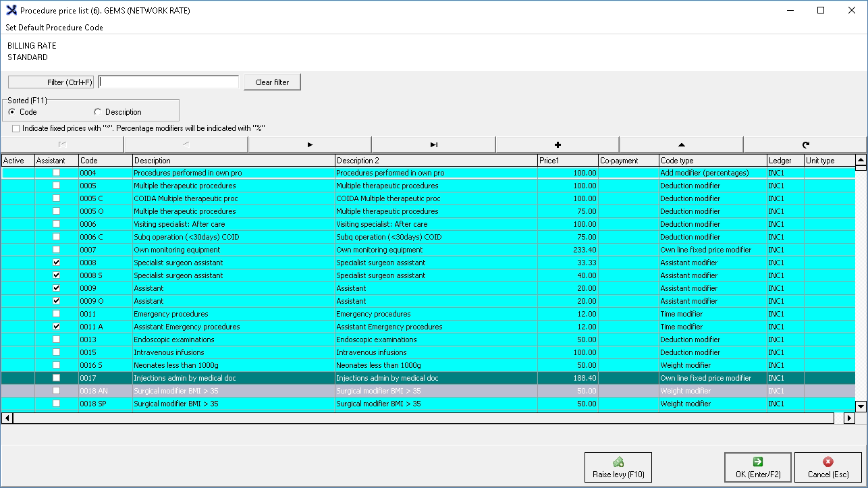This screenshot has width=868, height=488.
Task: Click the up-triangle edit record button
Action: coord(681,144)
